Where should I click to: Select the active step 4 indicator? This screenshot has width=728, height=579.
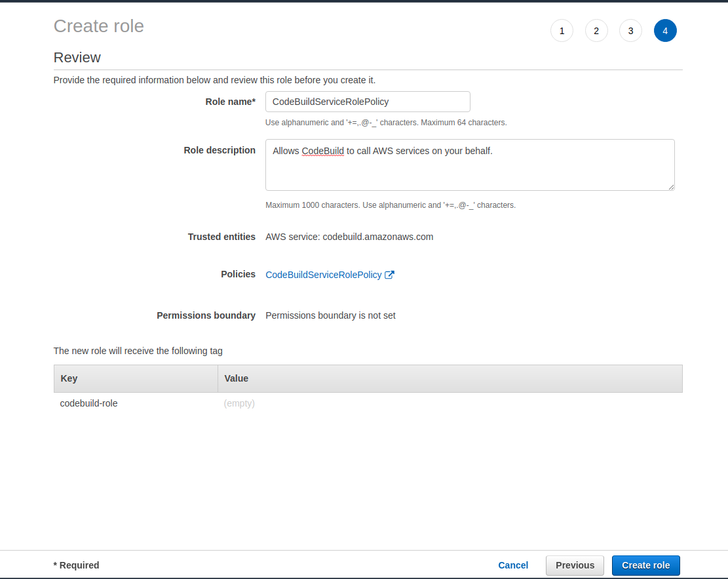[665, 31]
